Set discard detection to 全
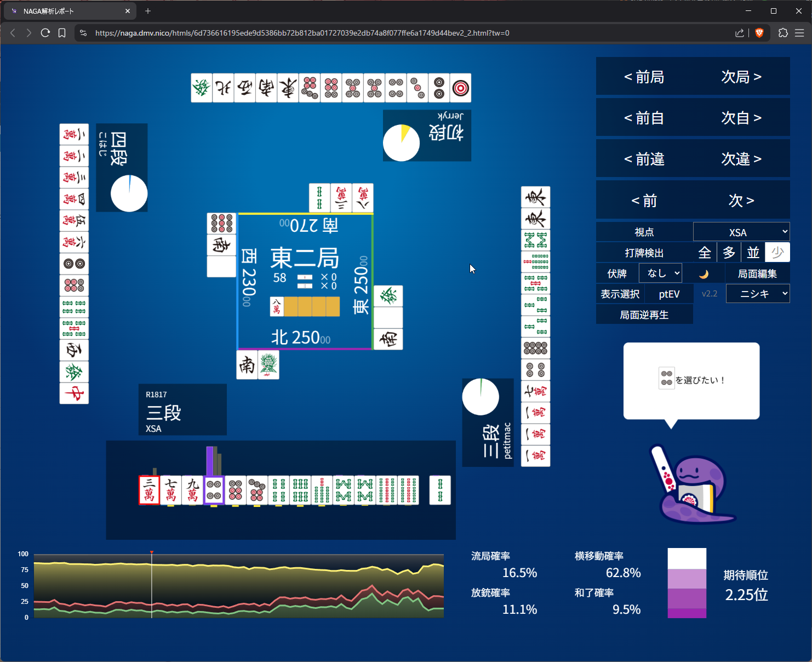The image size is (812, 662). (x=705, y=253)
